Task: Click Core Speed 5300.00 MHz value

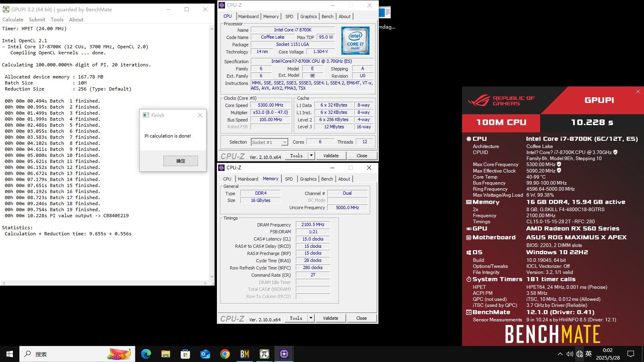Action: pos(270,105)
